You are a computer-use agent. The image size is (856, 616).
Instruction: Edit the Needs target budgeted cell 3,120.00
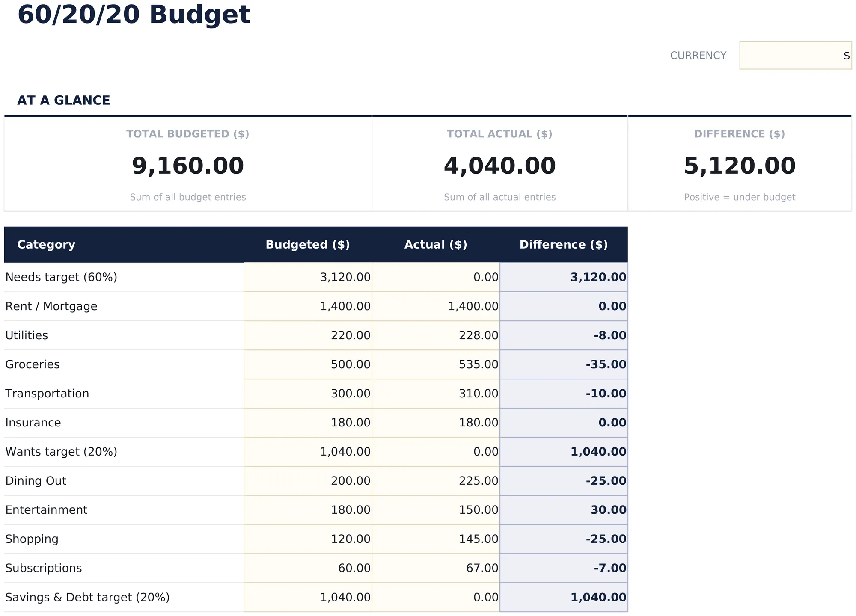[308, 277]
